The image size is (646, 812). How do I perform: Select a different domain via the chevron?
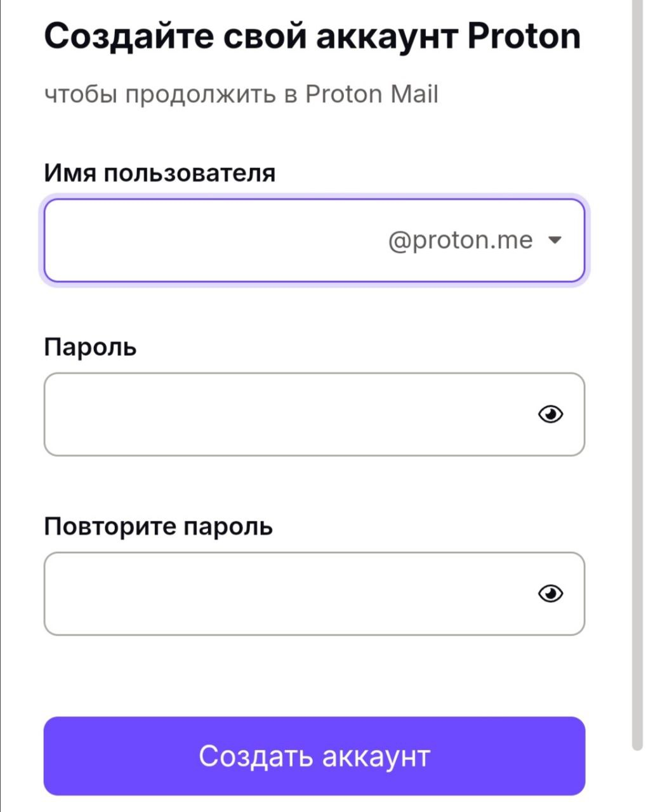(556, 240)
